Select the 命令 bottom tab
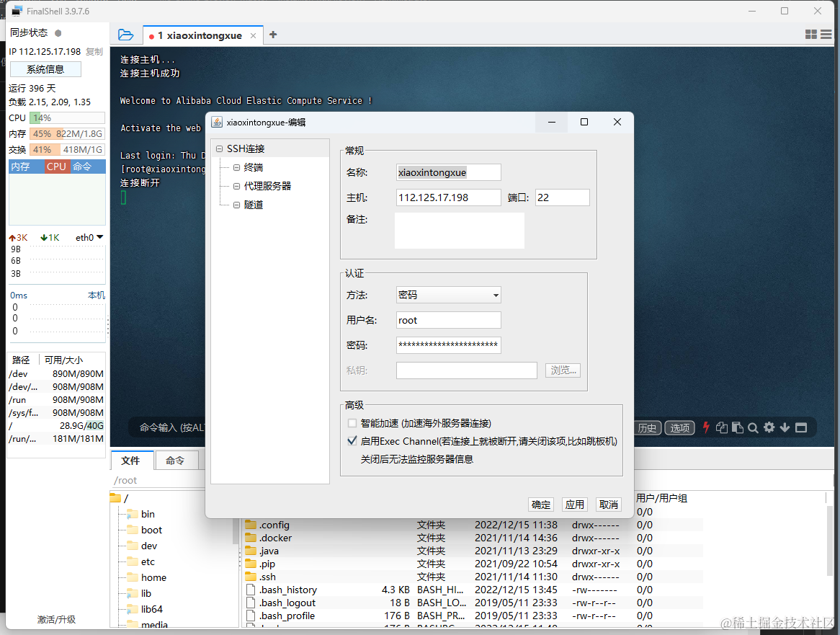840x635 pixels. [x=176, y=461]
